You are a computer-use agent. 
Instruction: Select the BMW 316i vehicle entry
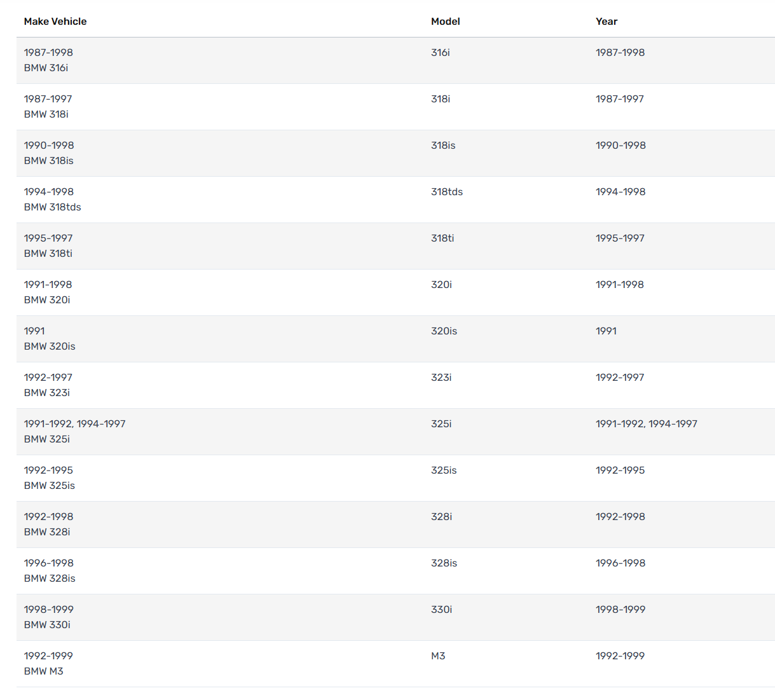(x=46, y=68)
